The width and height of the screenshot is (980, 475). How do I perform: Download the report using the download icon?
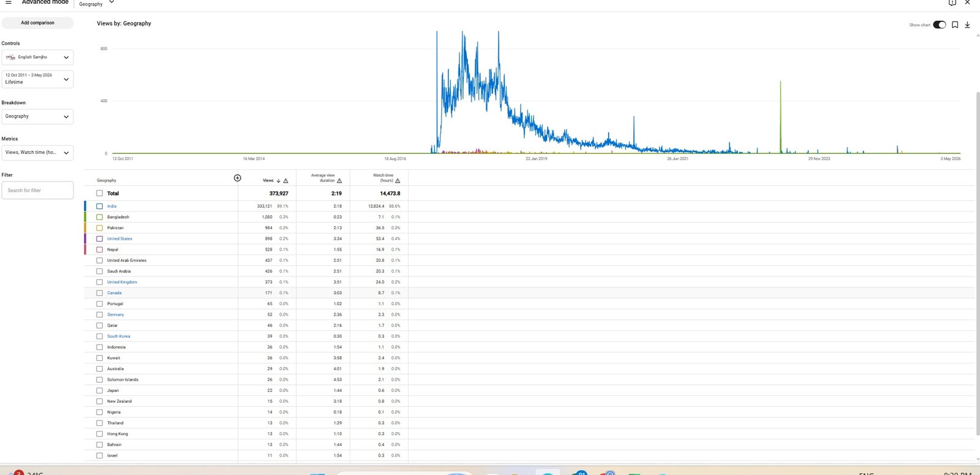point(968,25)
